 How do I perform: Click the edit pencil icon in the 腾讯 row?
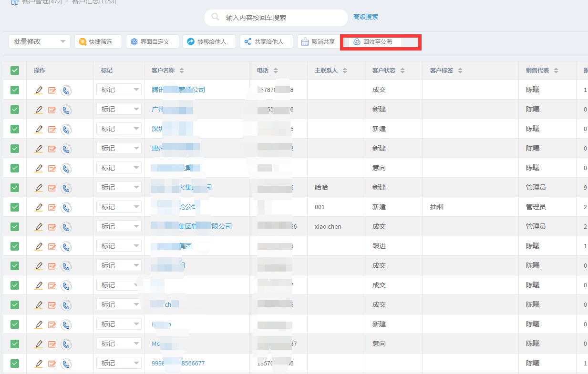coord(39,90)
